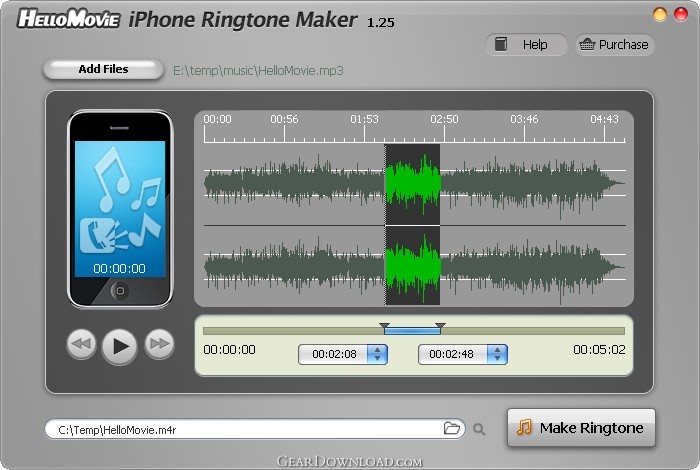Screen dimensions: 700x470
Task: Click the 04:43 mark on timeline ruler
Action: click(604, 119)
